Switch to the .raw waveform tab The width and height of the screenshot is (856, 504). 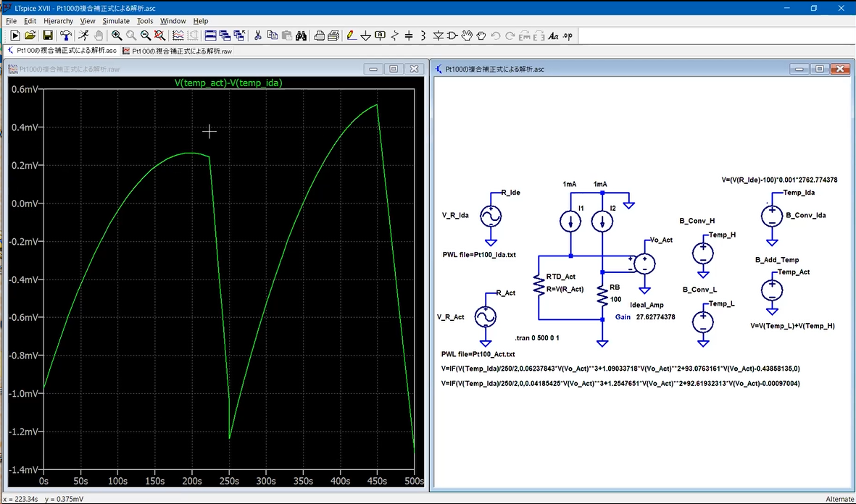pyautogui.click(x=178, y=51)
